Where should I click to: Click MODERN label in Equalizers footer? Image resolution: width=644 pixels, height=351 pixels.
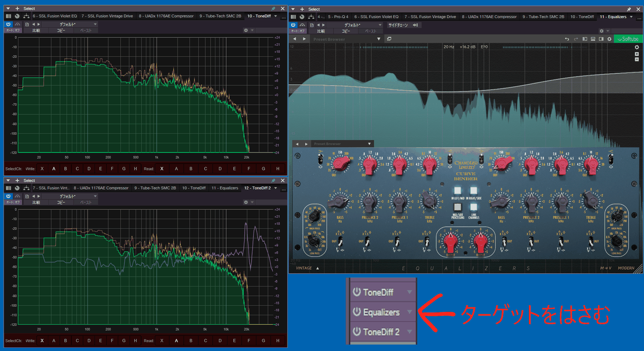coord(626,268)
